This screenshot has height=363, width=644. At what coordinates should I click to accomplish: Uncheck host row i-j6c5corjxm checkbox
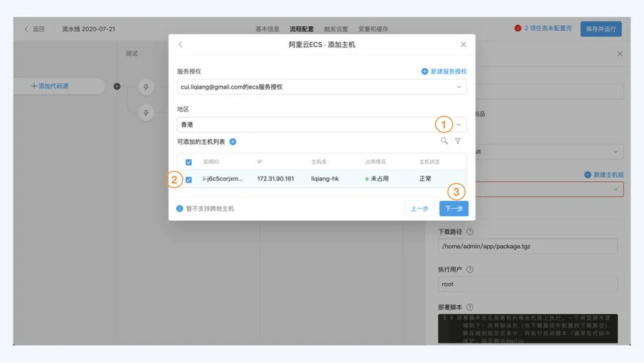coord(189,179)
